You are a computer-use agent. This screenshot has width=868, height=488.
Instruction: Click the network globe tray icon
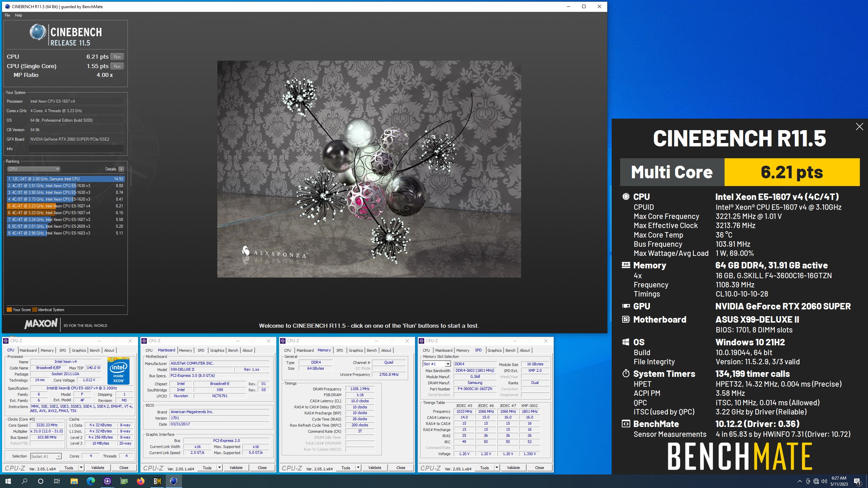click(x=816, y=481)
